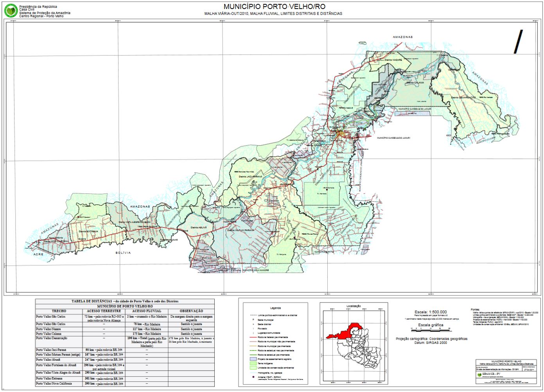Click the '117 km – Rio Madeira' cell
The width and height of the screenshot is (544, 392).
[x=147, y=329]
